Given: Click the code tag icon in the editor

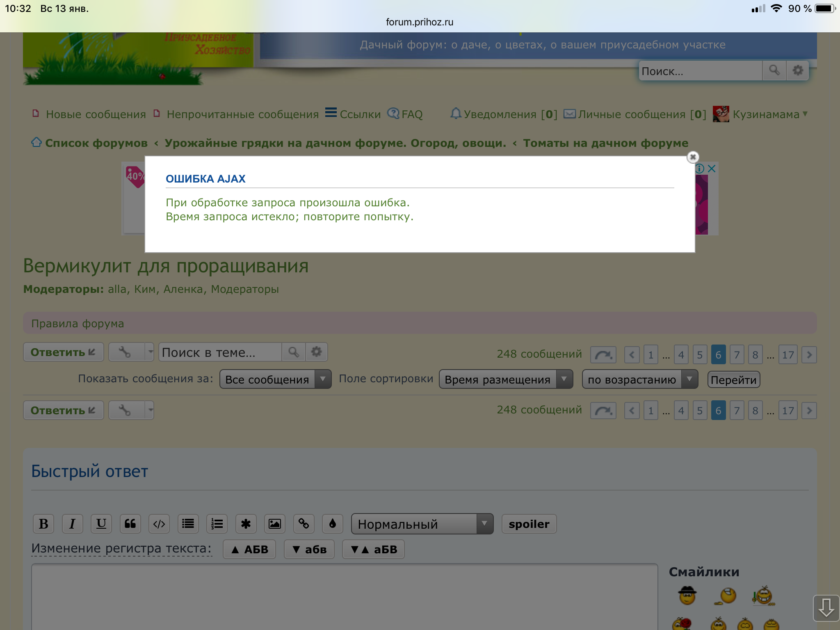Looking at the screenshot, I should [x=159, y=524].
